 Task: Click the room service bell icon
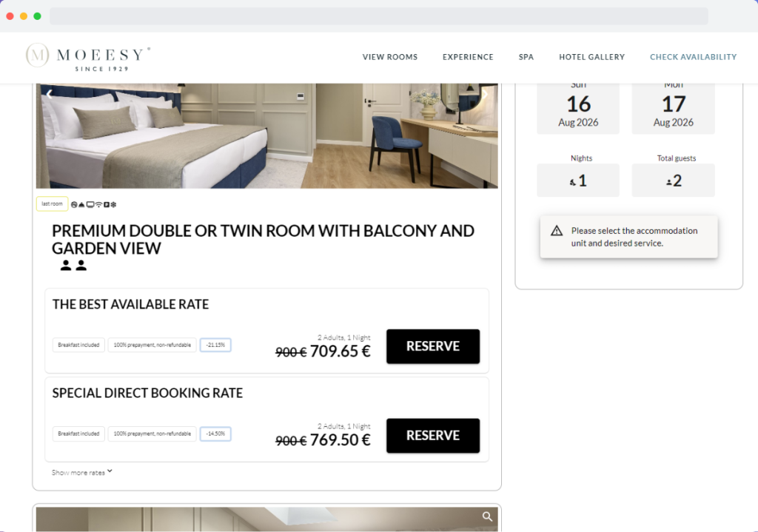81,205
